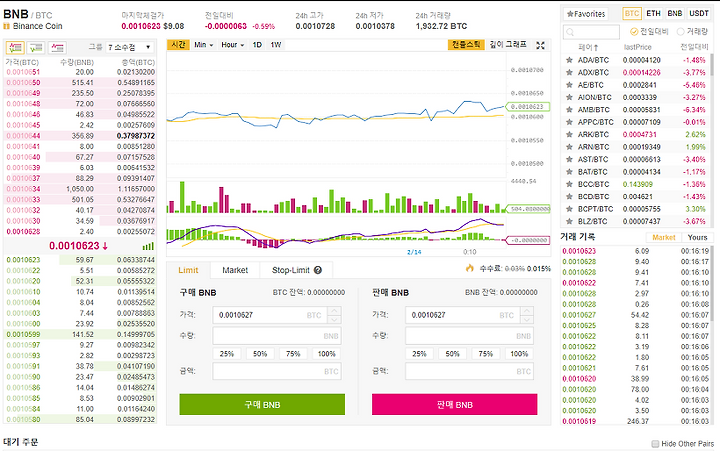Image resolution: width=720 pixels, height=451 pixels.
Task: Star the AST/BTC pair
Action: point(569,159)
